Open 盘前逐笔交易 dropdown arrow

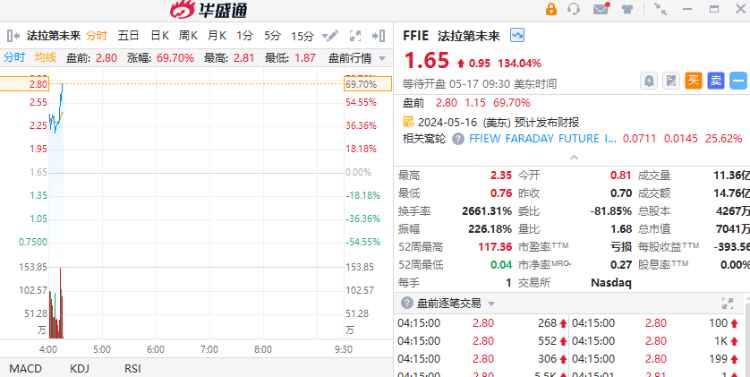[491, 304]
